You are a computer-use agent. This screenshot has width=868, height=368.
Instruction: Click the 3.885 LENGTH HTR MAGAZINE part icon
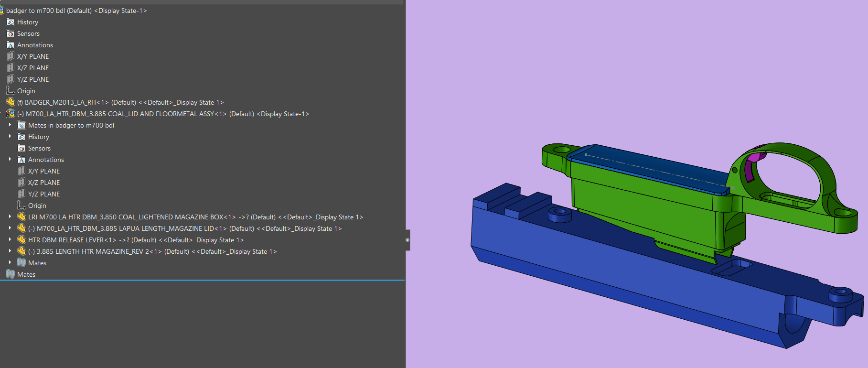tap(21, 251)
